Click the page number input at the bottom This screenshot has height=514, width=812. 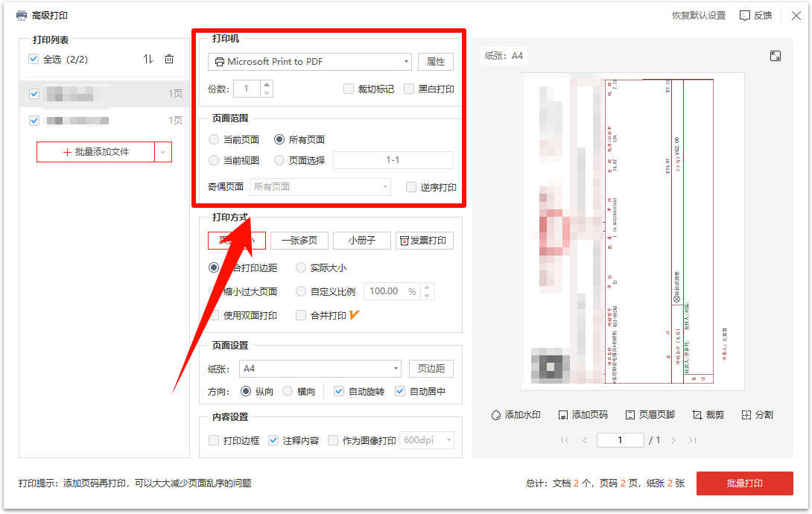click(621, 440)
